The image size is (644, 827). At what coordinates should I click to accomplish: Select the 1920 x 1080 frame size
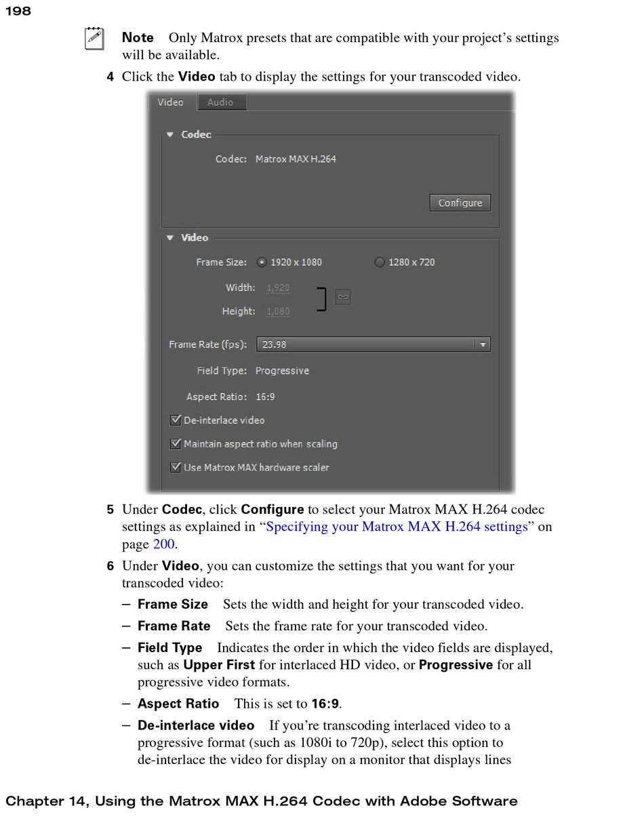click(x=262, y=262)
